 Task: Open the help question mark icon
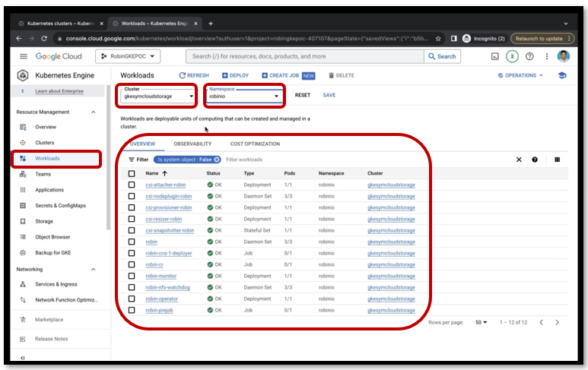click(529, 56)
